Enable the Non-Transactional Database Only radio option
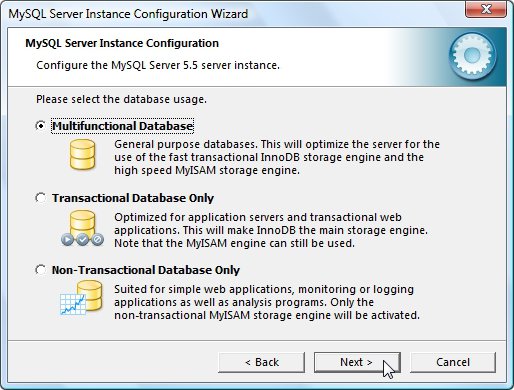The height and width of the screenshot is (390, 514). coord(41,270)
